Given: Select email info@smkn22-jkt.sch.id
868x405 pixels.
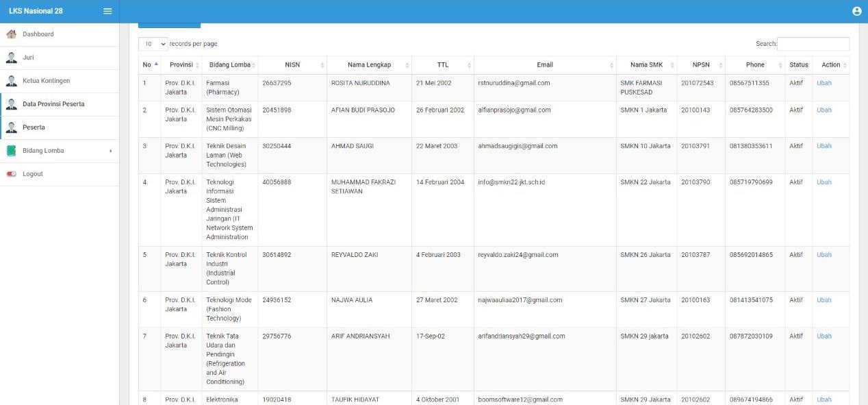Looking at the screenshot, I should (x=511, y=182).
